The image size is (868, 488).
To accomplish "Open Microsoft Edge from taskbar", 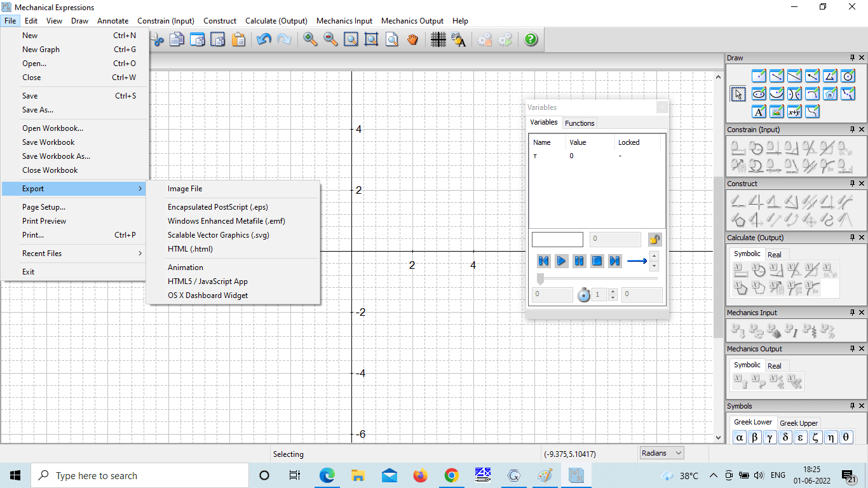I will (x=327, y=475).
